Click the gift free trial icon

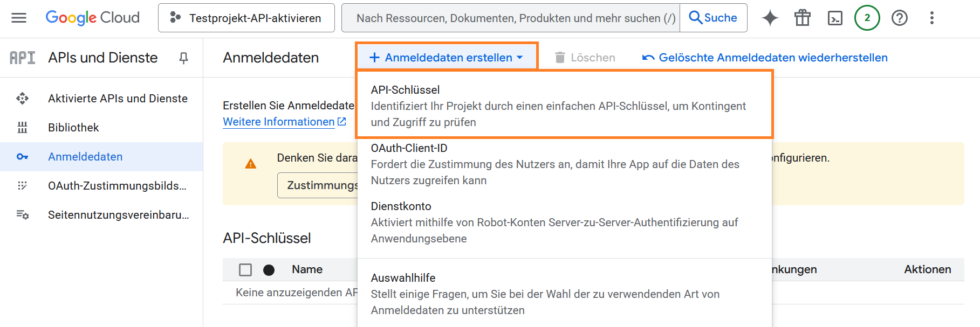coord(802,18)
